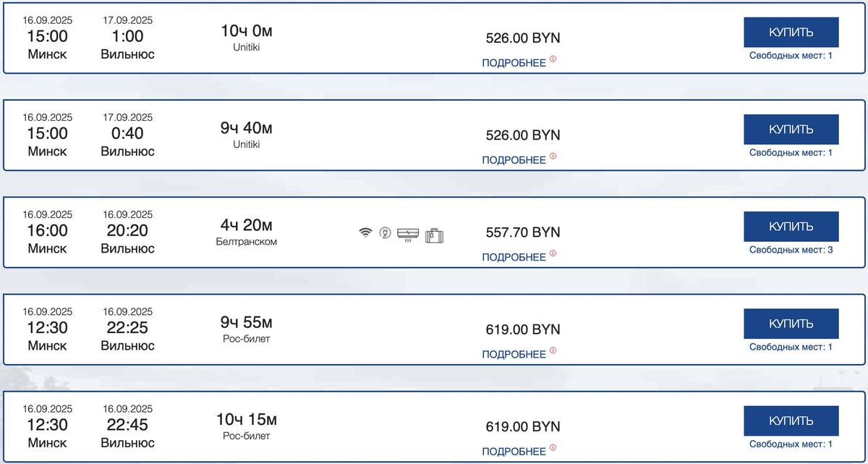Click red info icon on 22:25 arrival trip
868x464 pixels.
(553, 350)
